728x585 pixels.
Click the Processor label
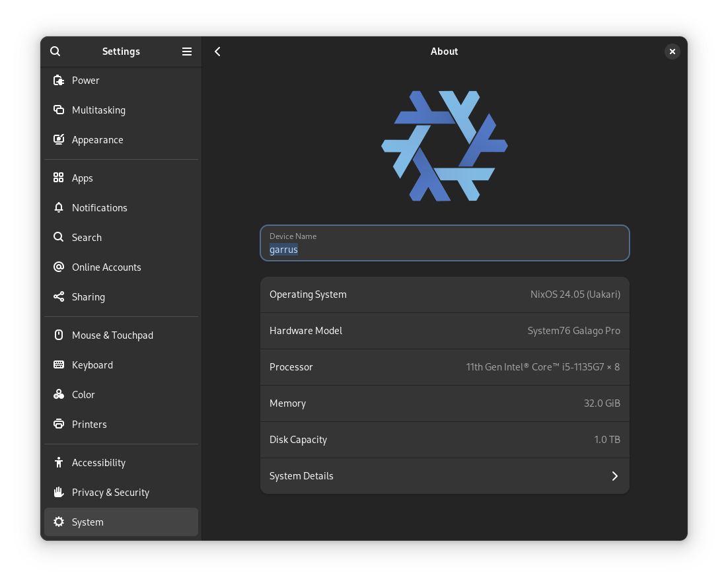[x=291, y=367]
